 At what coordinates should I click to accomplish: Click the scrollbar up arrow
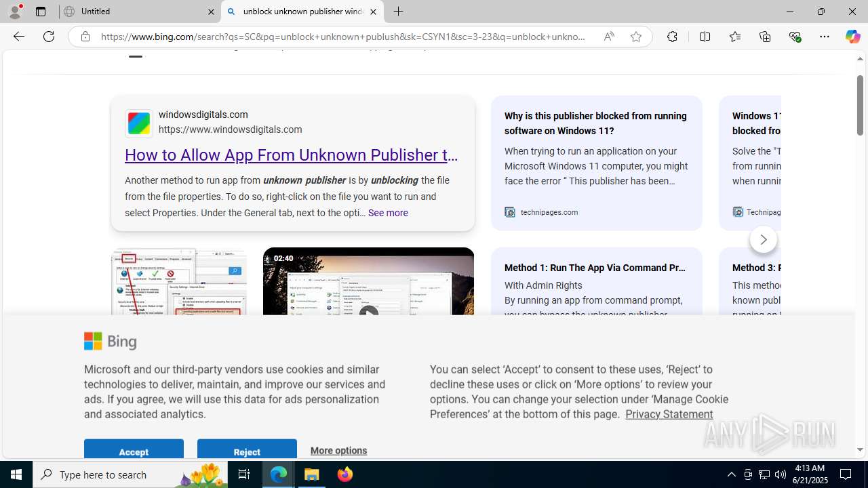click(x=860, y=59)
